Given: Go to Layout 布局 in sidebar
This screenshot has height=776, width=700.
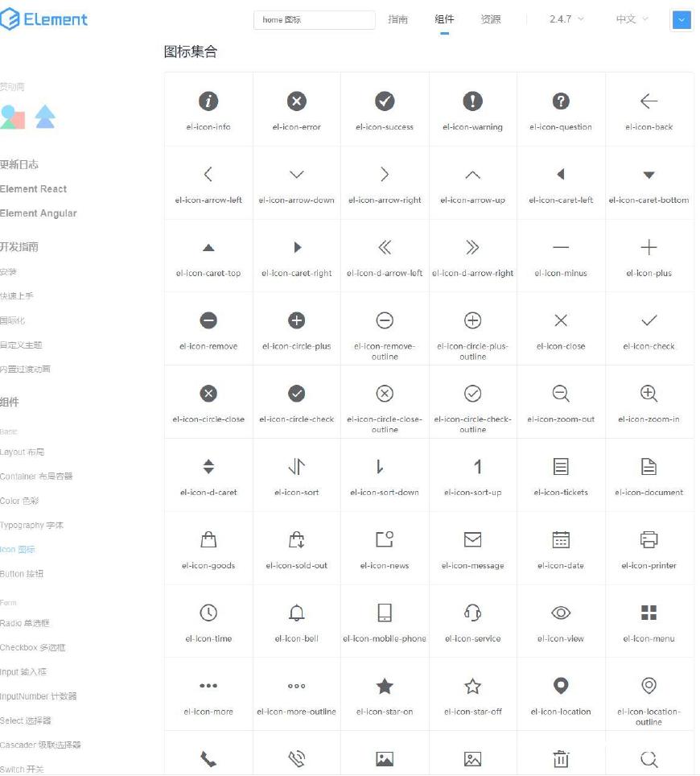Looking at the screenshot, I should (23, 452).
